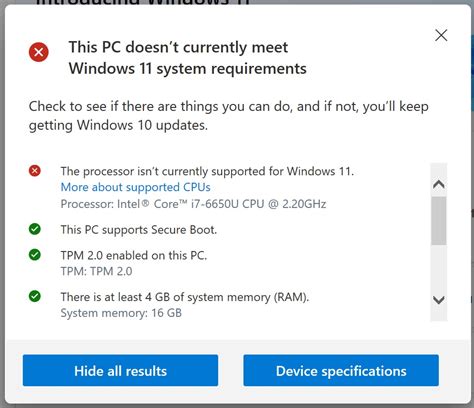
Task: Click 'TPM 2.0 enabled on this PC' result
Action: click(134, 255)
